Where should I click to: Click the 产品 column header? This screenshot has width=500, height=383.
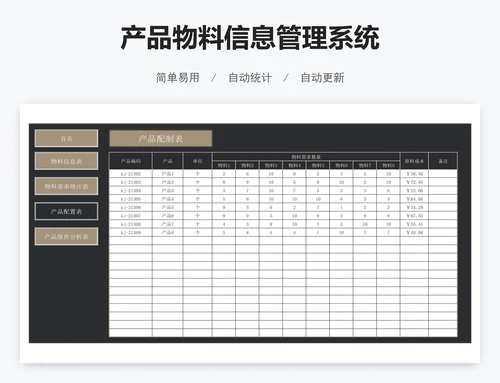(x=167, y=161)
